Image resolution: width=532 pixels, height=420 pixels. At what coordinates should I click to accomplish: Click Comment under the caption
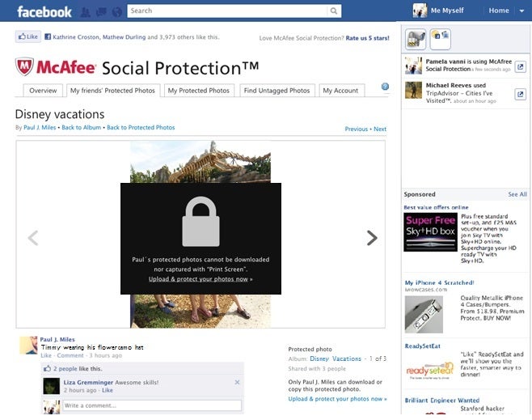tap(70, 355)
